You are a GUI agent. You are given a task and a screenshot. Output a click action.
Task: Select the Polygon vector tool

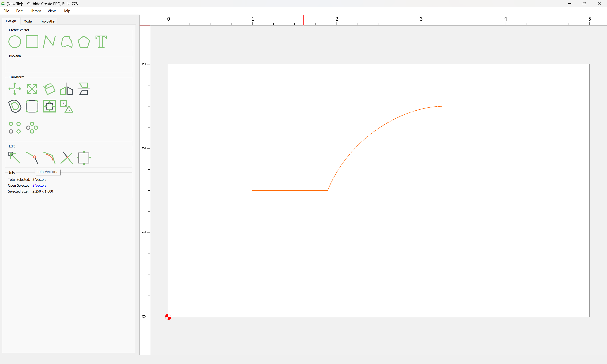pyautogui.click(x=84, y=42)
